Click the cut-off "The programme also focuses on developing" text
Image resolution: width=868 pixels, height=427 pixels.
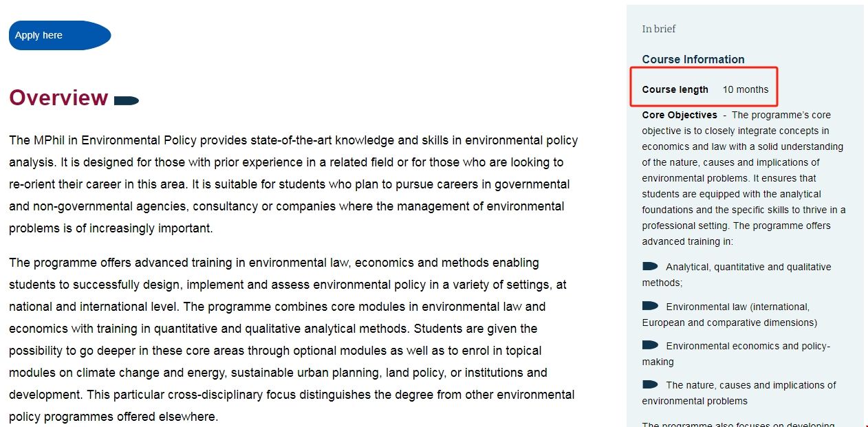pos(738,424)
